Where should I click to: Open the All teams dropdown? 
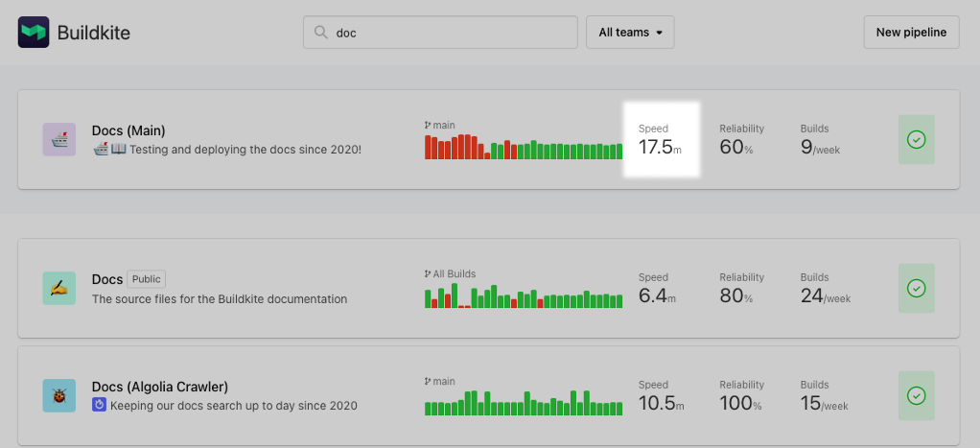click(x=630, y=32)
